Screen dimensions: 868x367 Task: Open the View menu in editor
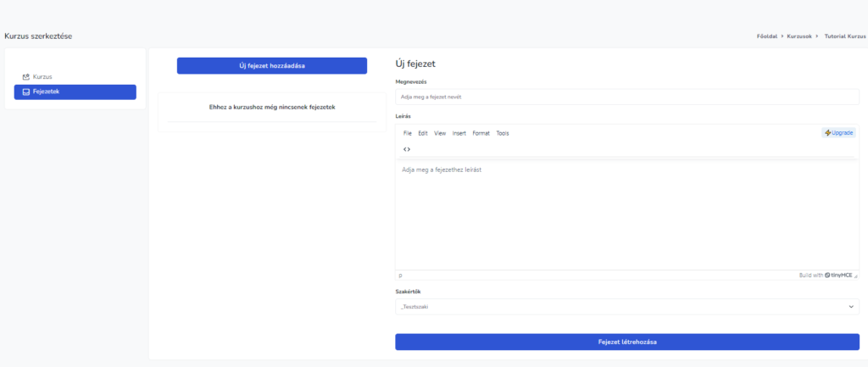[x=440, y=133]
